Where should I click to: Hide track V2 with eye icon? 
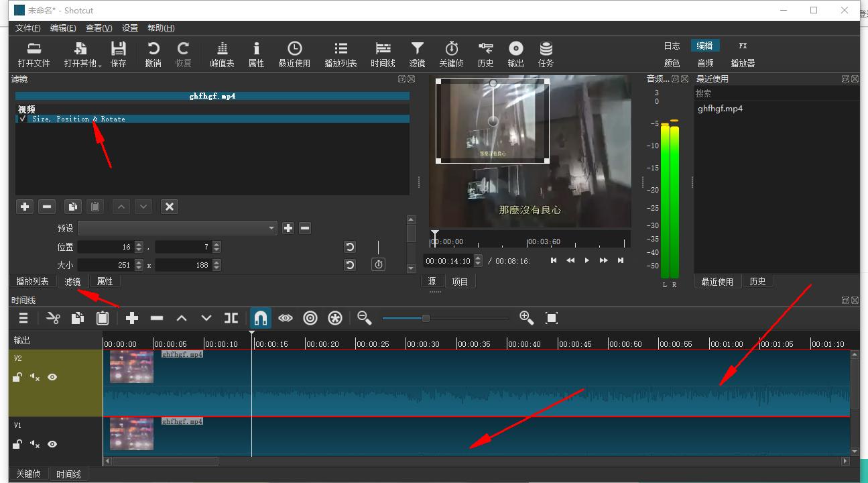[x=52, y=377]
